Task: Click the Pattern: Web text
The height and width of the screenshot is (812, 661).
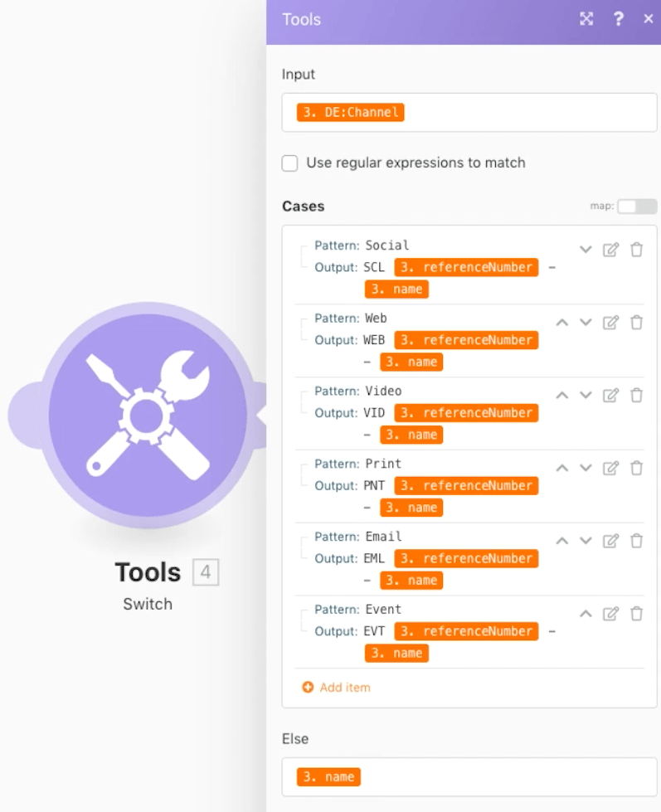Action: tap(351, 318)
